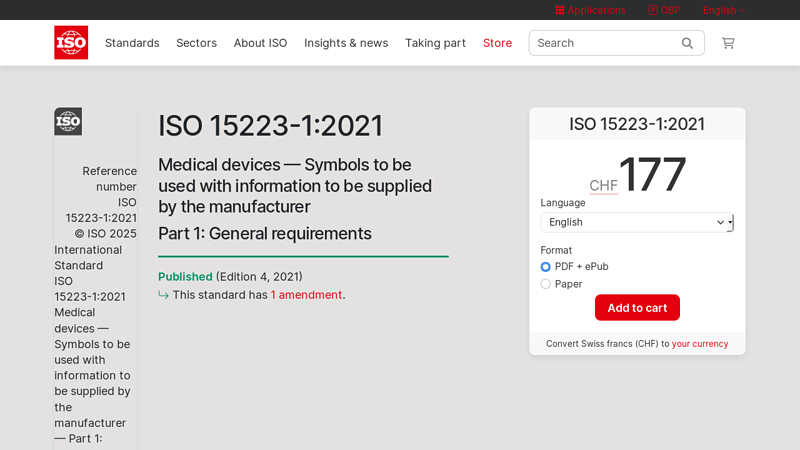The height and width of the screenshot is (450, 800).
Task: Open the 1 amendment link
Action: click(x=306, y=295)
